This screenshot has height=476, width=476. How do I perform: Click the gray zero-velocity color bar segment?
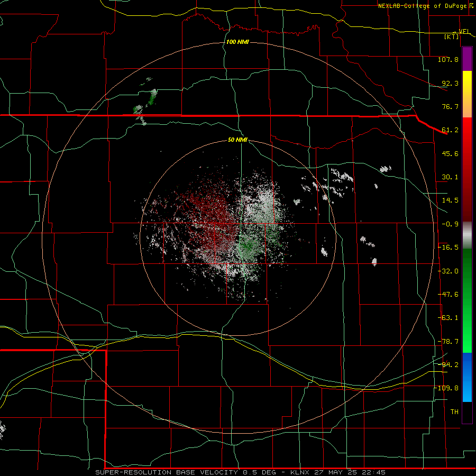pos(467,235)
